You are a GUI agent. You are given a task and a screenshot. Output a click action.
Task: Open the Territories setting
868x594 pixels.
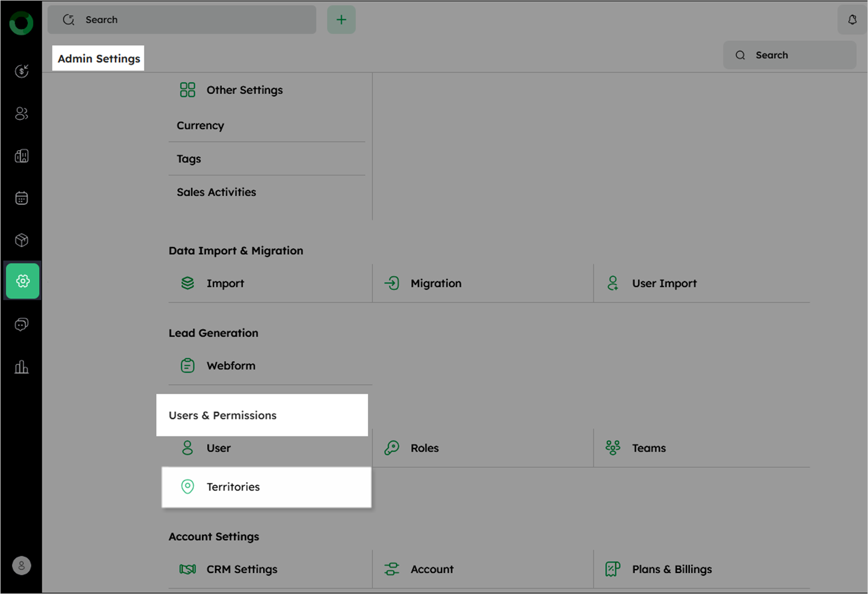tap(233, 487)
